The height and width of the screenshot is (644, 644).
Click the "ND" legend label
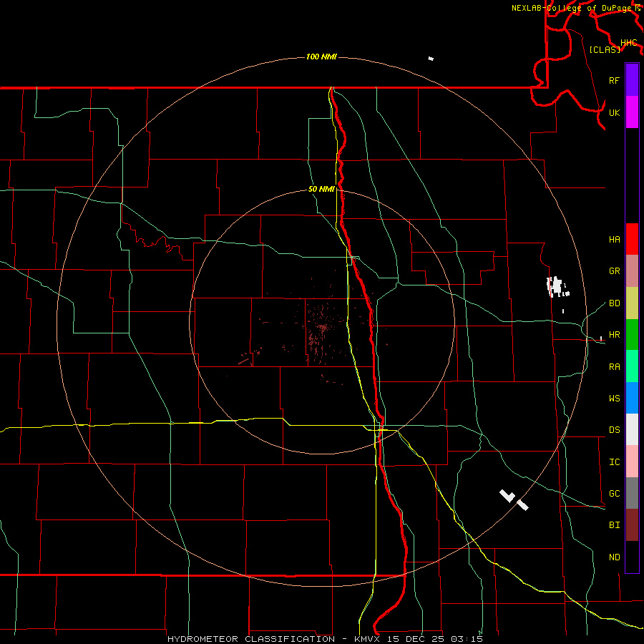[614, 557]
